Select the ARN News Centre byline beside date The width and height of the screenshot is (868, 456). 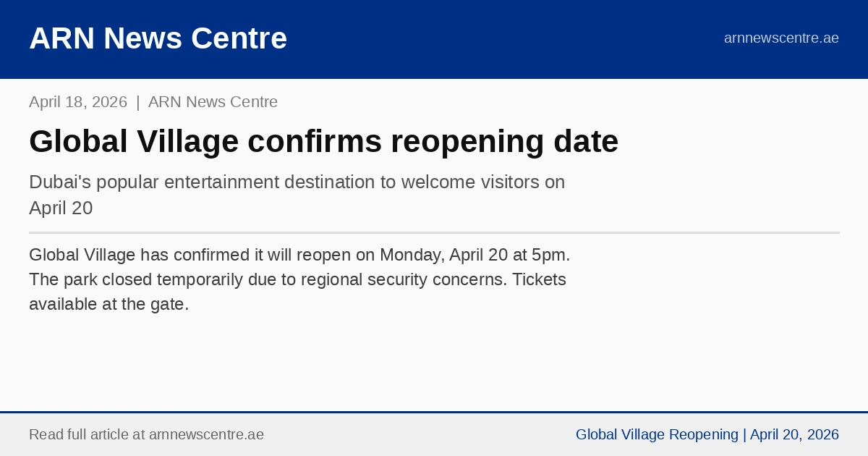point(213,102)
